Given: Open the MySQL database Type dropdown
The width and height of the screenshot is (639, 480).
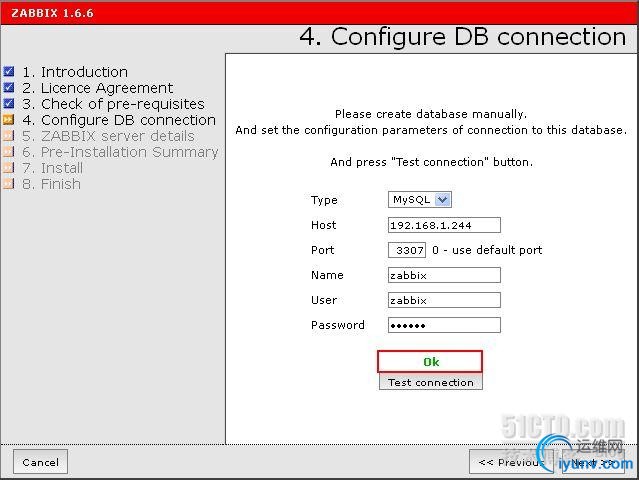Looking at the screenshot, I should tap(420, 200).
